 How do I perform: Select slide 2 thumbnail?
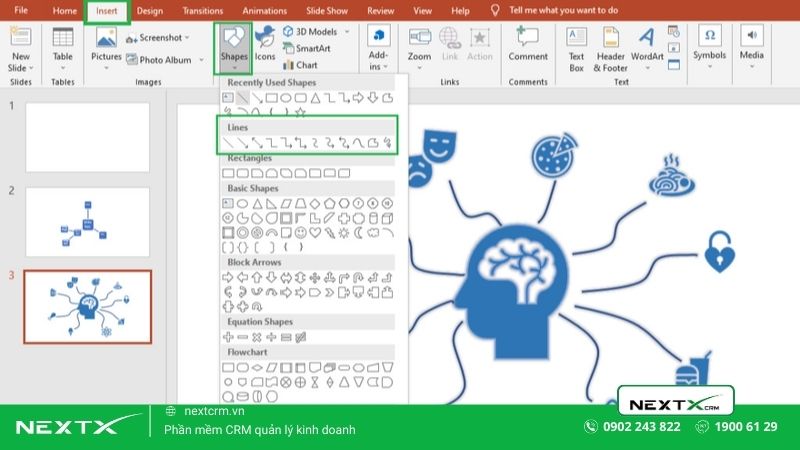click(87, 222)
